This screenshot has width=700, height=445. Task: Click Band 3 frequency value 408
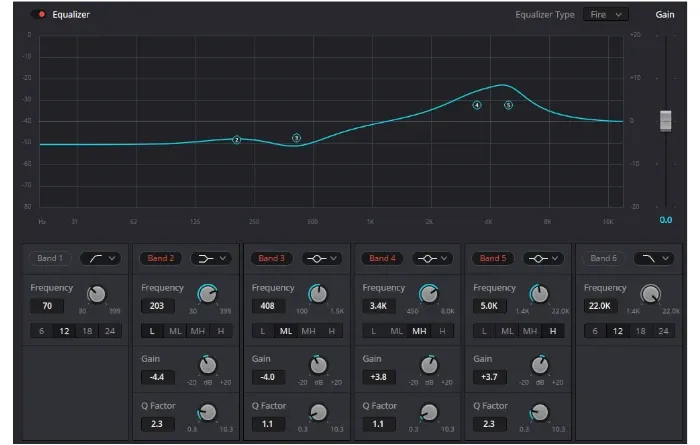tap(268, 306)
